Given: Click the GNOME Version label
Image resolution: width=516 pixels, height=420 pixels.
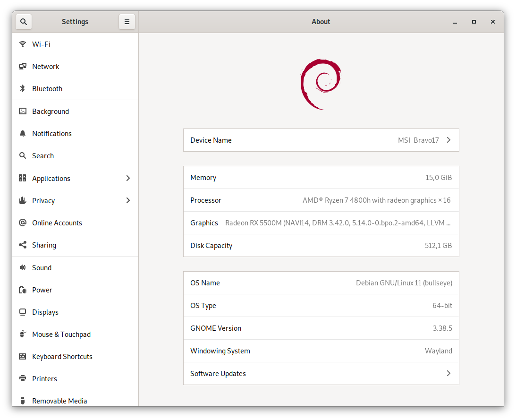Looking at the screenshot, I should (x=216, y=328).
